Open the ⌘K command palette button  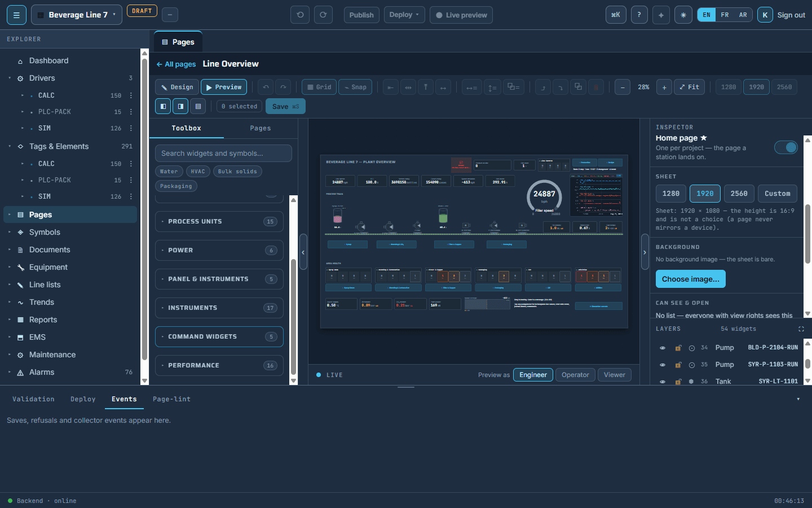(616, 15)
